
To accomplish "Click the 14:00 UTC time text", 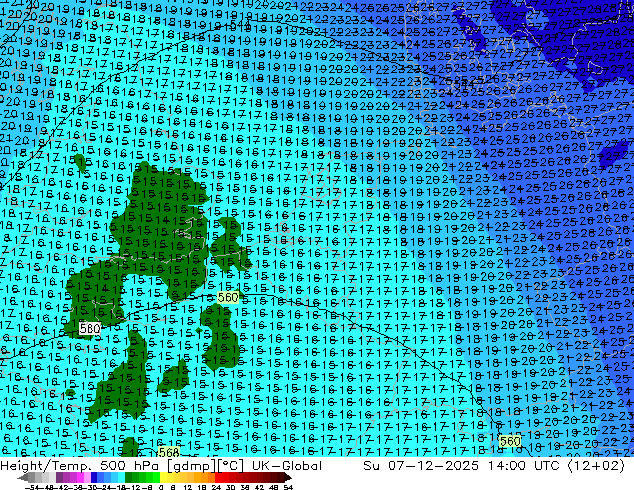I will [524, 466].
